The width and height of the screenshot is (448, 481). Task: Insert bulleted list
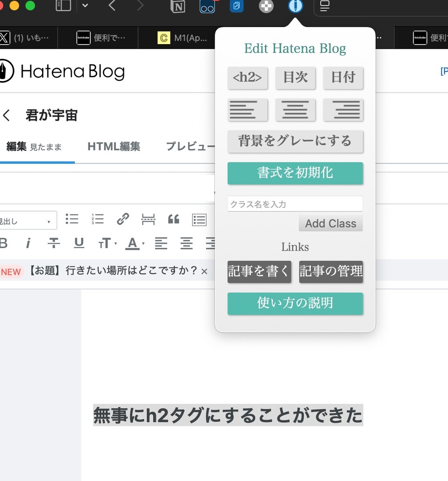point(72,219)
